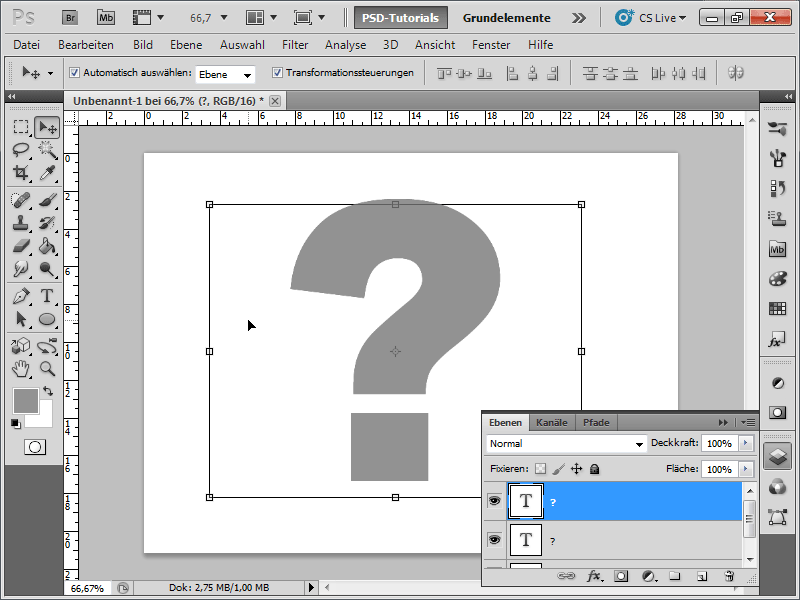Toggle Quick Mask mode
This screenshot has height=600, width=800.
tap(35, 447)
